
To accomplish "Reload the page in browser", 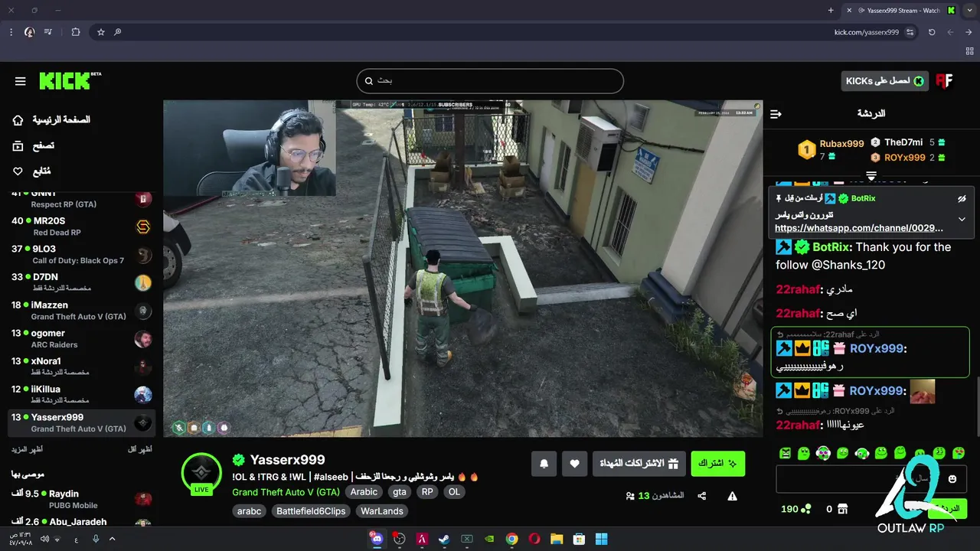I will (932, 32).
